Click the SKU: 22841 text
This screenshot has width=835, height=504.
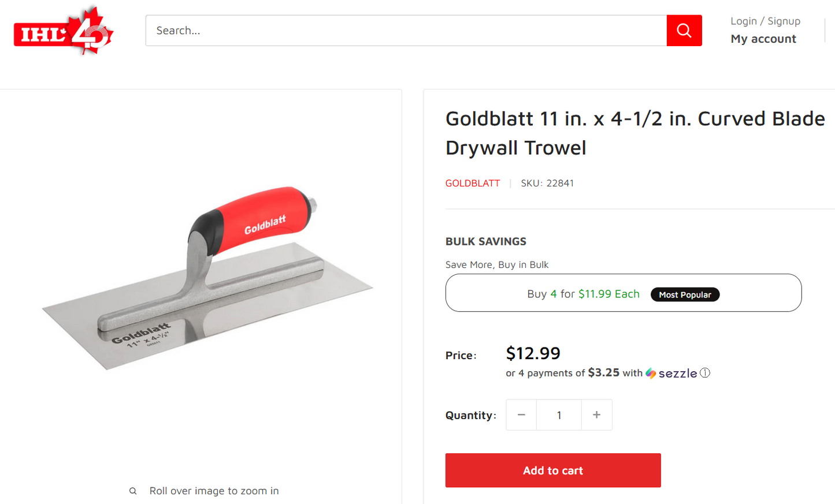tap(547, 183)
